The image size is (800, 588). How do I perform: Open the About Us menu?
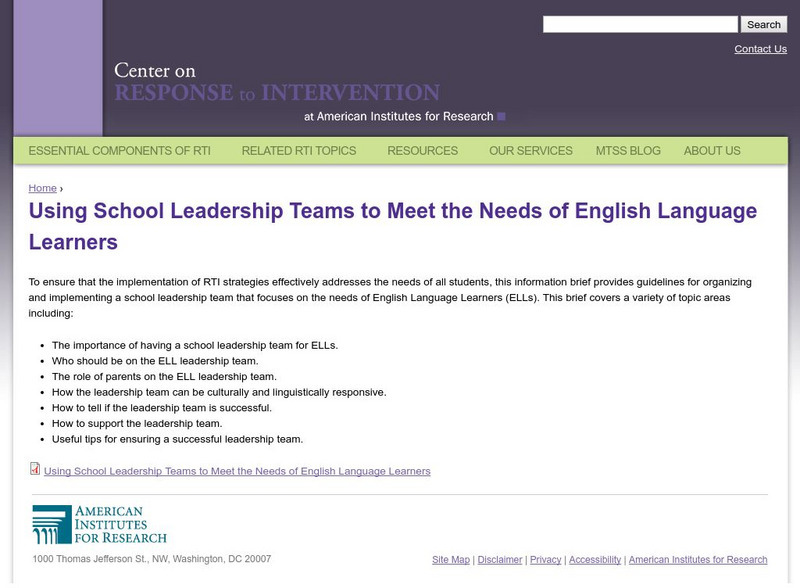point(712,151)
